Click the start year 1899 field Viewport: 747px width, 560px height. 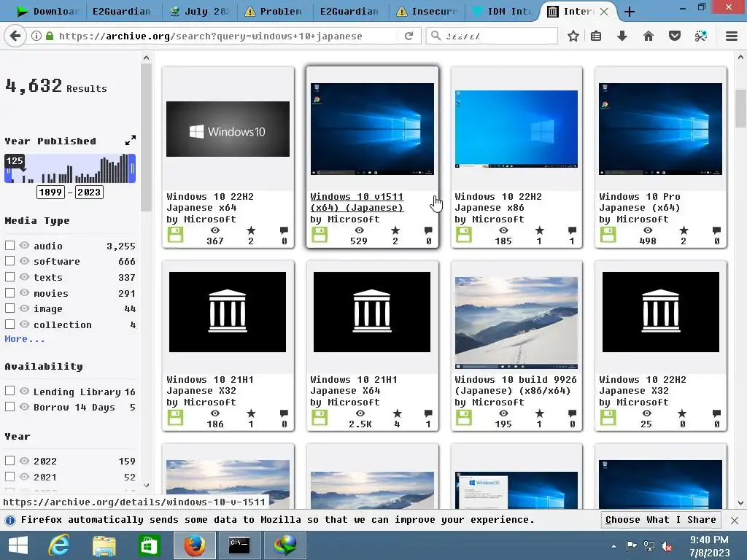pyautogui.click(x=51, y=192)
